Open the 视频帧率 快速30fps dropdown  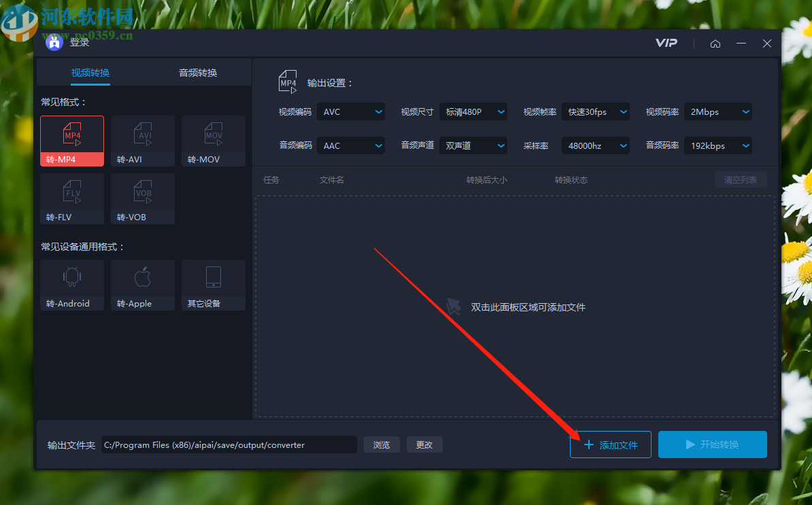tap(596, 111)
